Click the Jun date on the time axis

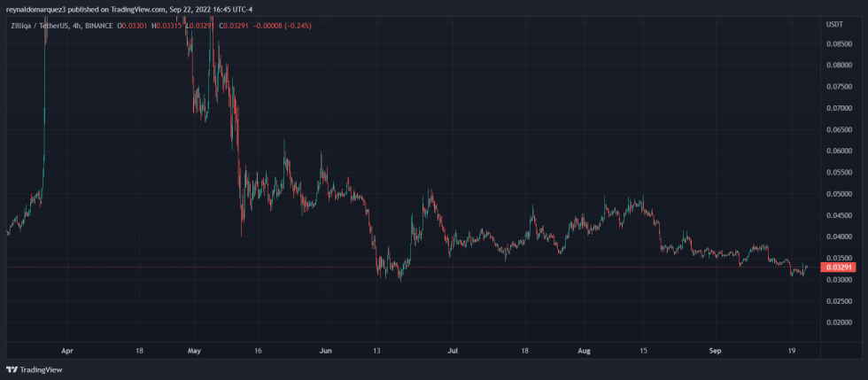pos(325,350)
